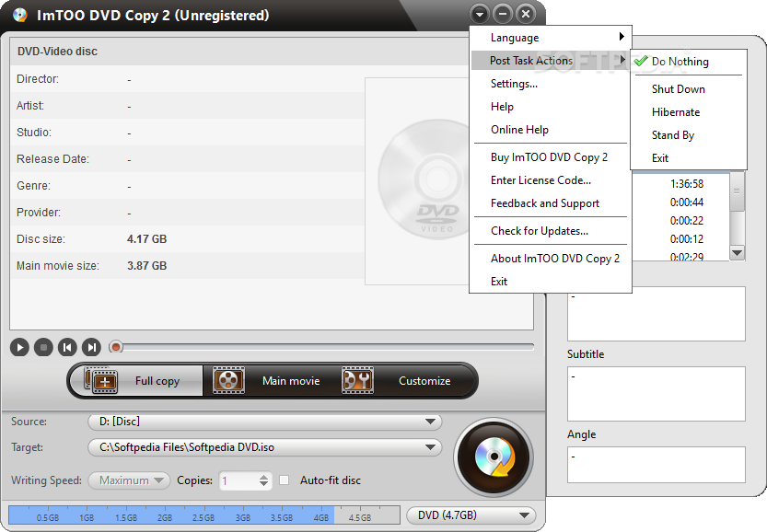Click the Main movie reel icon
The width and height of the screenshot is (767, 532).
pos(228,380)
